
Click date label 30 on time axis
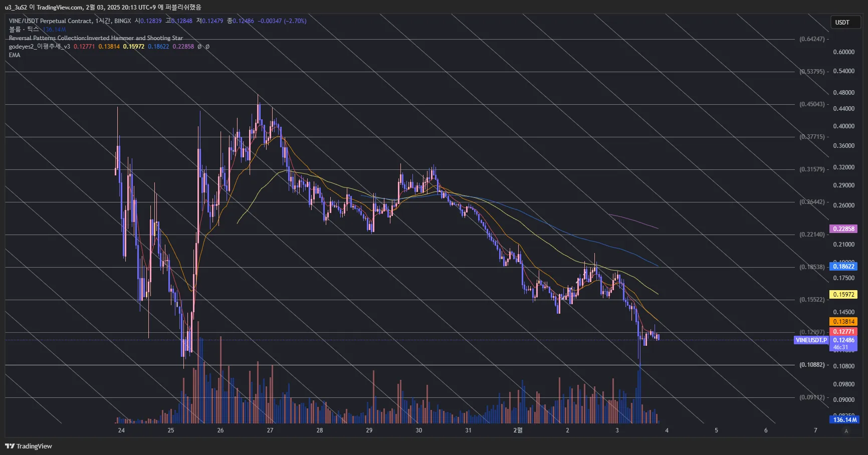pos(419,430)
